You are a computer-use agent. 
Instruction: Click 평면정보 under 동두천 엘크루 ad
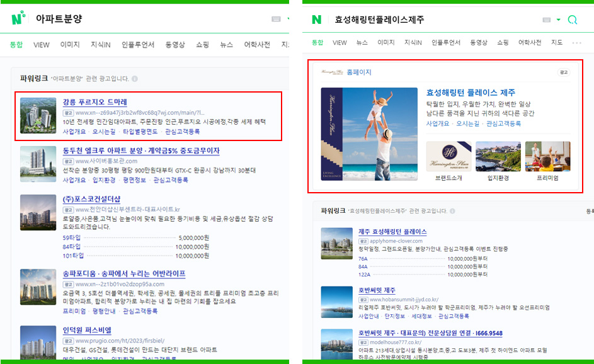coord(134,180)
